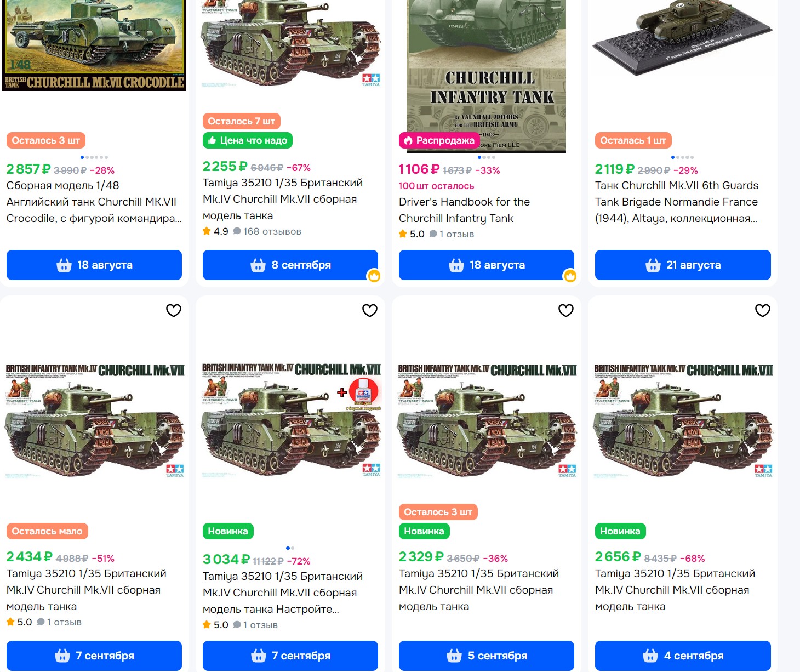Click the image carousel dots under the Crocodile photo
This screenshot has width=800, height=672.
tap(94, 157)
